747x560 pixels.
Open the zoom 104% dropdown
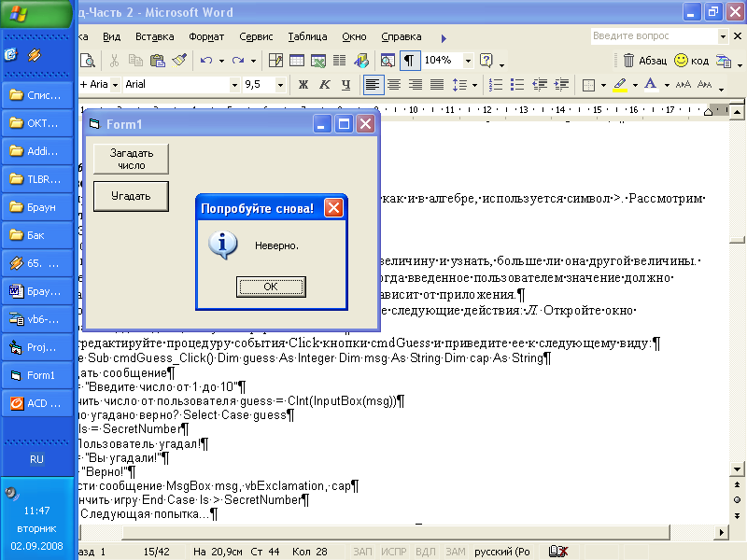tap(468, 61)
